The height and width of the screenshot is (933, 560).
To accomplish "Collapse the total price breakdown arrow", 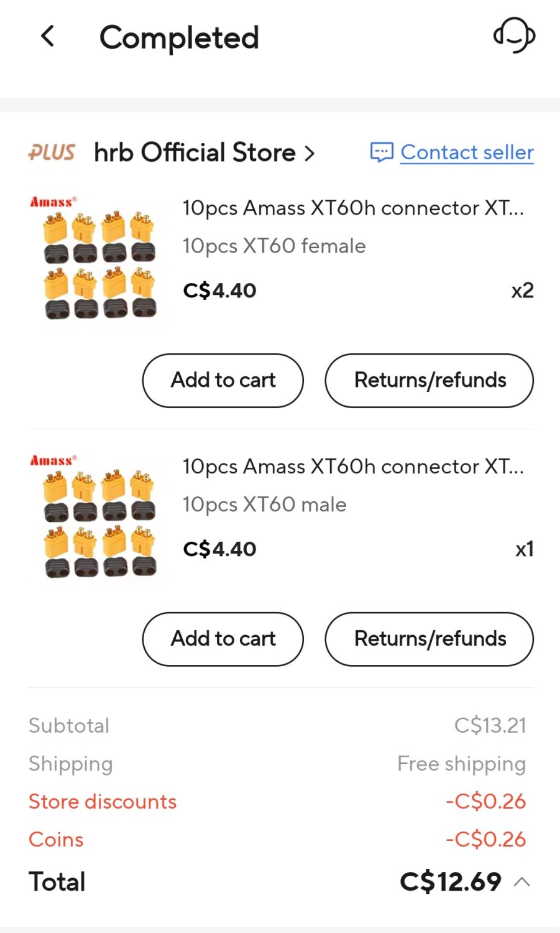I will coord(523,881).
